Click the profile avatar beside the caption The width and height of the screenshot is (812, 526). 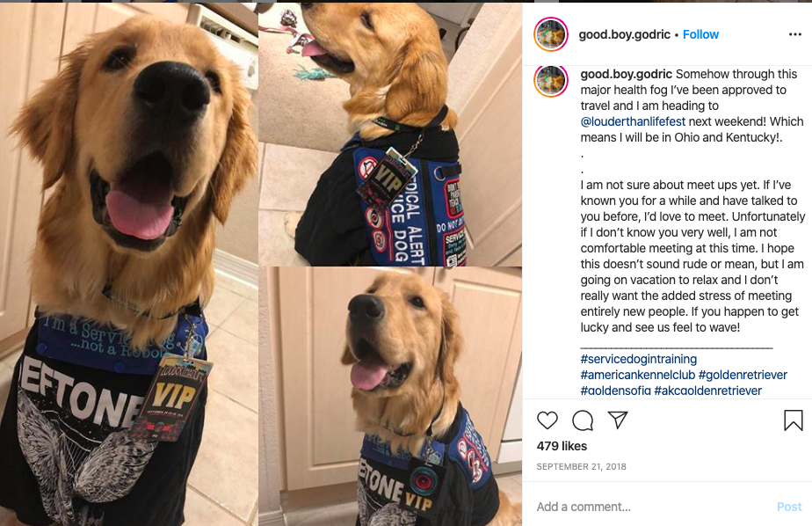tap(551, 80)
